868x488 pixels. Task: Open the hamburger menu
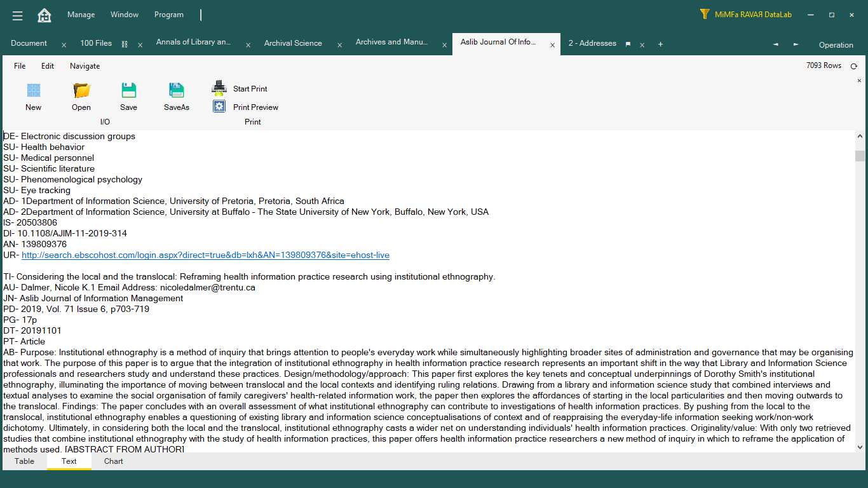coord(17,15)
